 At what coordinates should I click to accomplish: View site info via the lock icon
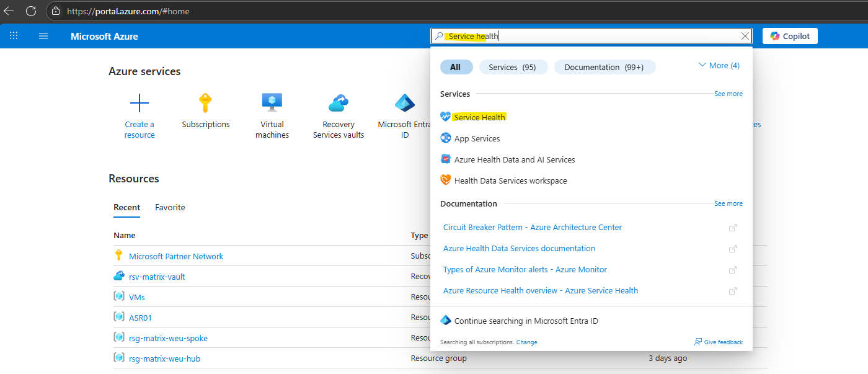pyautogui.click(x=56, y=11)
